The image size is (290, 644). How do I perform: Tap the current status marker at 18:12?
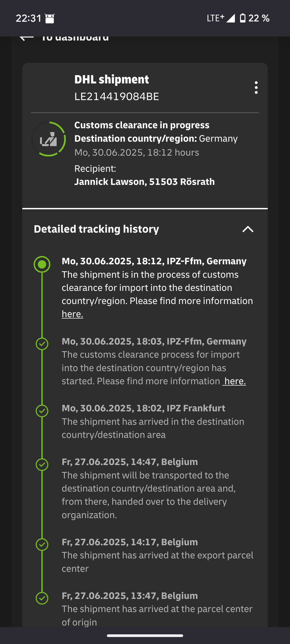click(x=42, y=264)
